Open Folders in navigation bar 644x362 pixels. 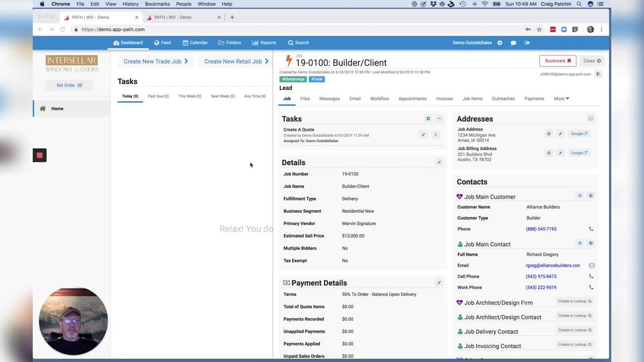[x=229, y=43]
